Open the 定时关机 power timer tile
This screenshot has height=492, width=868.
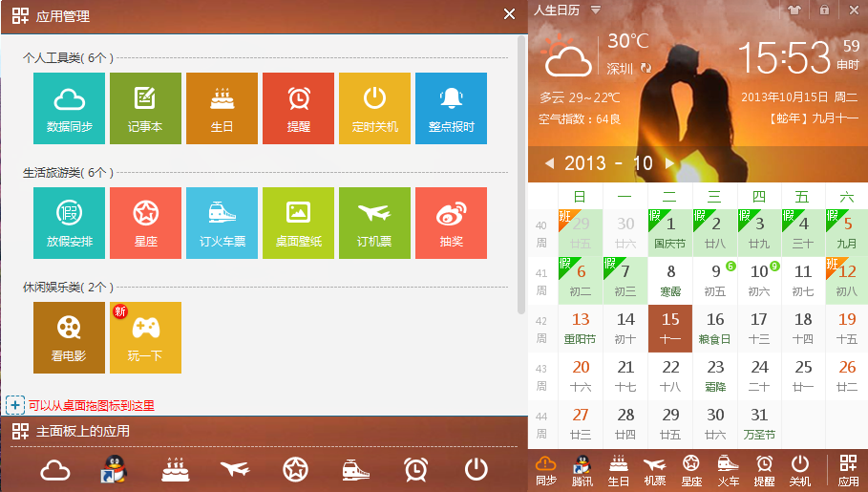click(374, 108)
